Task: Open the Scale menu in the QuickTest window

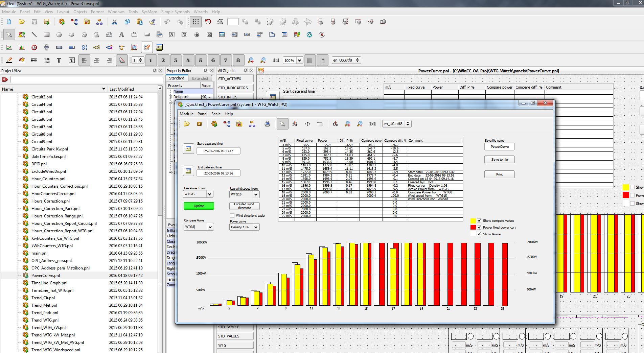Action: tap(216, 114)
